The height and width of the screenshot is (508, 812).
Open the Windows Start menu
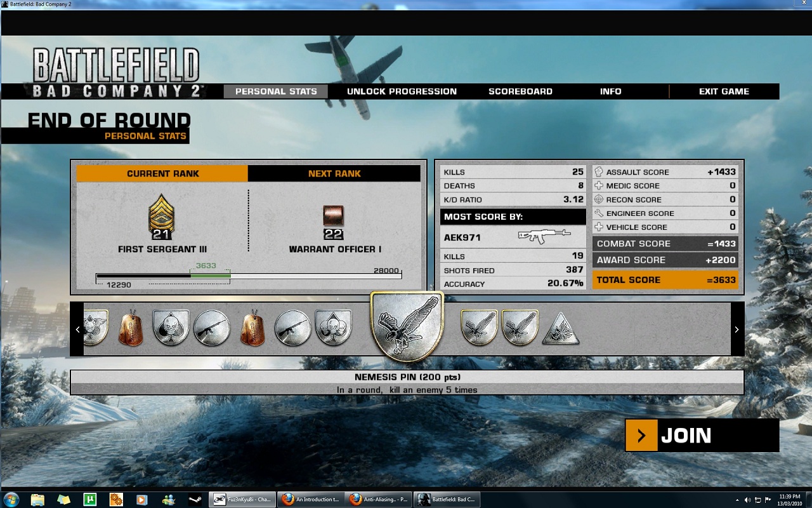(x=11, y=499)
